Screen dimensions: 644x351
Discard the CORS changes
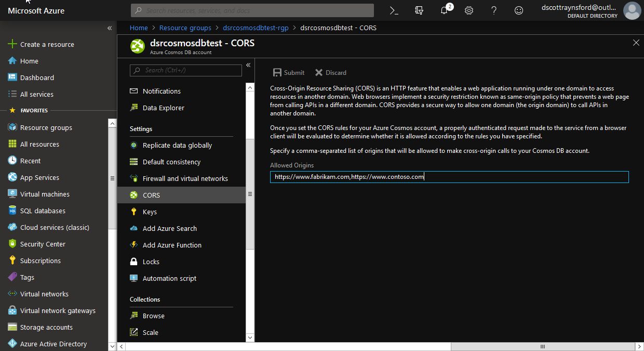(331, 72)
